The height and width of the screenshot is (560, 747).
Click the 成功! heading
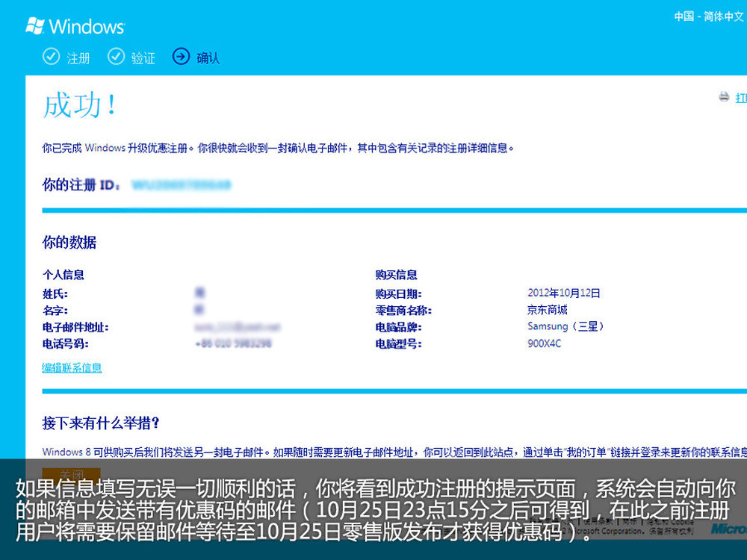(x=79, y=105)
